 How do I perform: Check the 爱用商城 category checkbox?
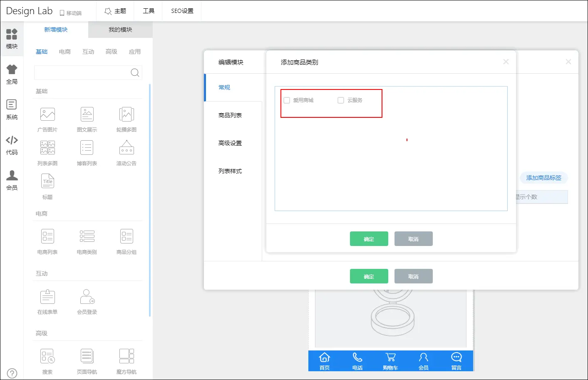(287, 100)
